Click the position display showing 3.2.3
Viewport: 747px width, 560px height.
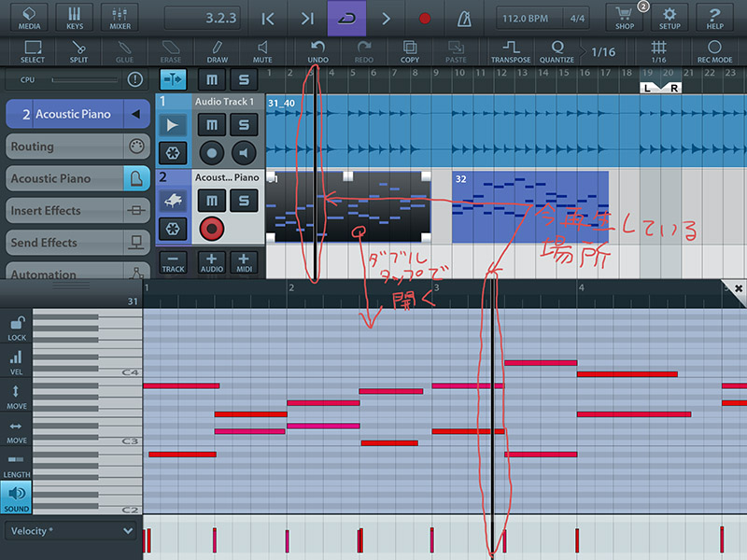[x=203, y=18]
